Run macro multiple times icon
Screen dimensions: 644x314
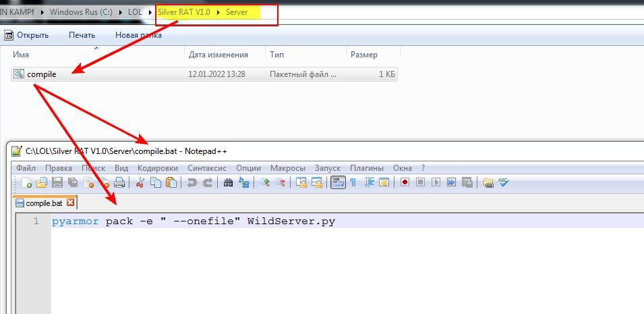tap(451, 182)
